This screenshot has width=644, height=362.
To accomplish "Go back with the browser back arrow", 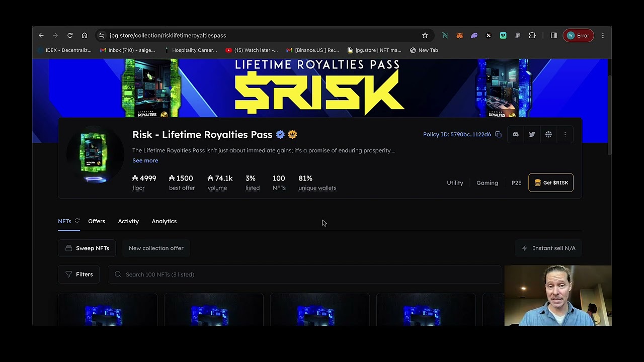I will coord(41,35).
